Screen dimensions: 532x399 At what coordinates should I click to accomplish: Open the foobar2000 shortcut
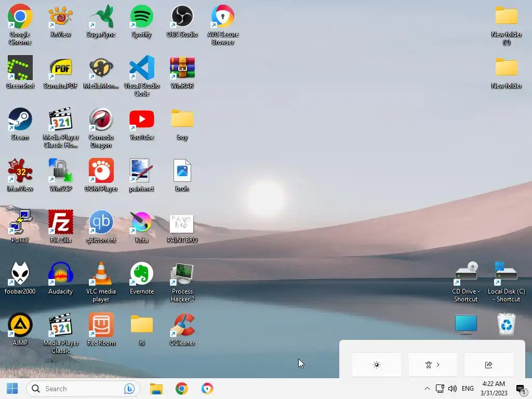(20, 277)
